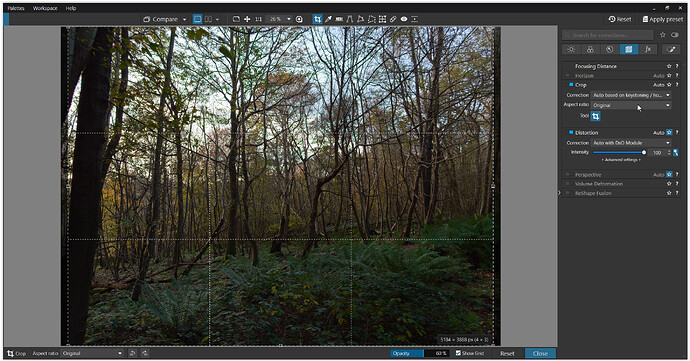The height and width of the screenshot is (361, 690).
Task: Fit the image to screen
Action: pos(236,19)
